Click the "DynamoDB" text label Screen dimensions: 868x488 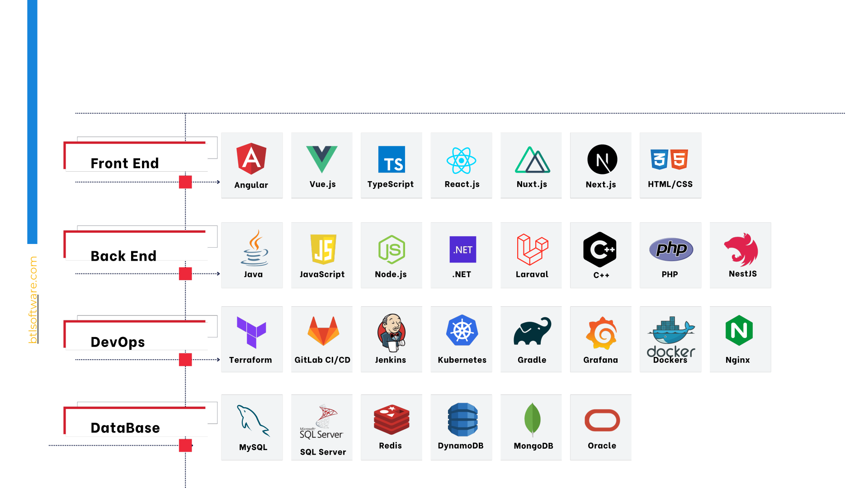pos(461,446)
